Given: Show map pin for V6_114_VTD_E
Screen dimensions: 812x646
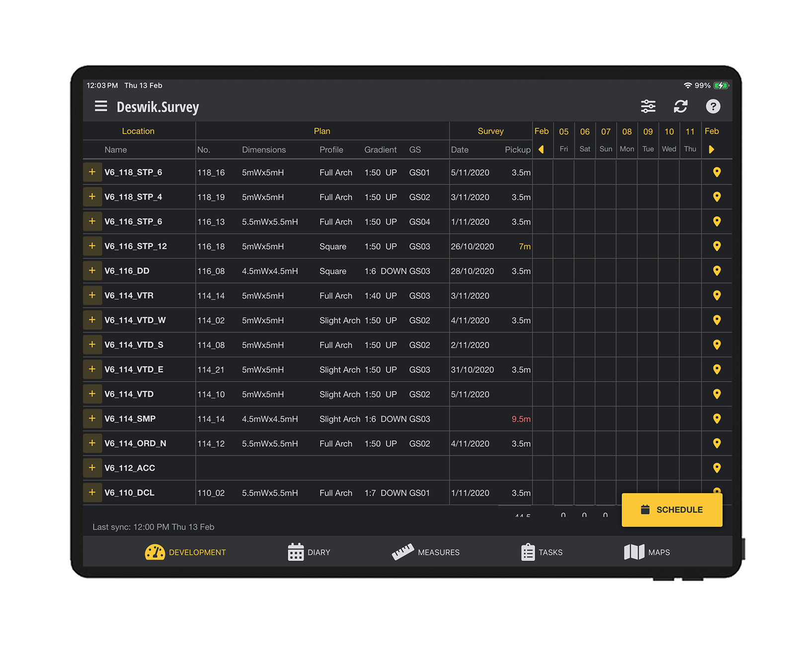Looking at the screenshot, I should tap(717, 369).
